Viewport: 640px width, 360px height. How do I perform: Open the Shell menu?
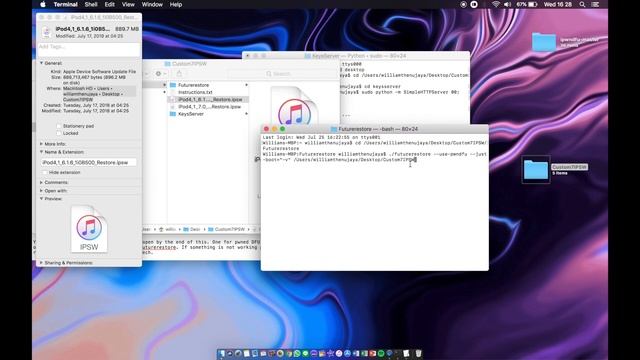91,4
